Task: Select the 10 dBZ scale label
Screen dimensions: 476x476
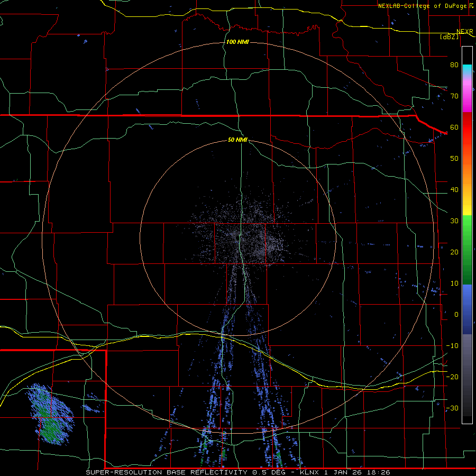Action: click(454, 283)
